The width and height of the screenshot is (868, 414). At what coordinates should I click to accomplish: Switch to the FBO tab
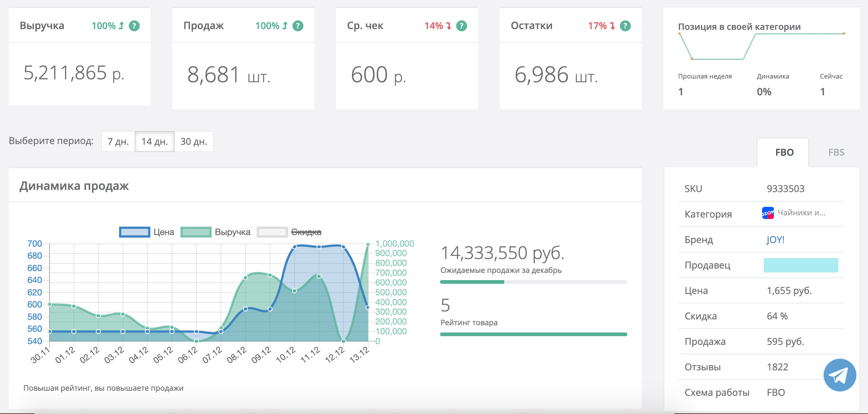(784, 153)
